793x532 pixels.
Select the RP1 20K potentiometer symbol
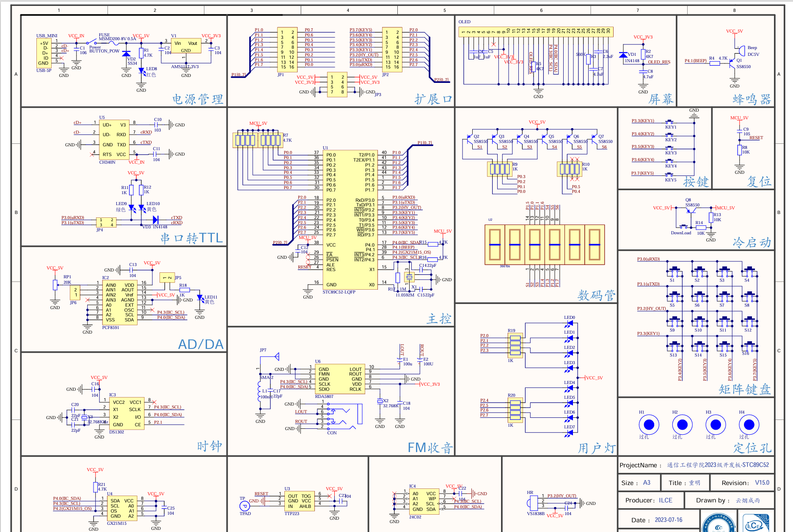[x=55, y=285]
